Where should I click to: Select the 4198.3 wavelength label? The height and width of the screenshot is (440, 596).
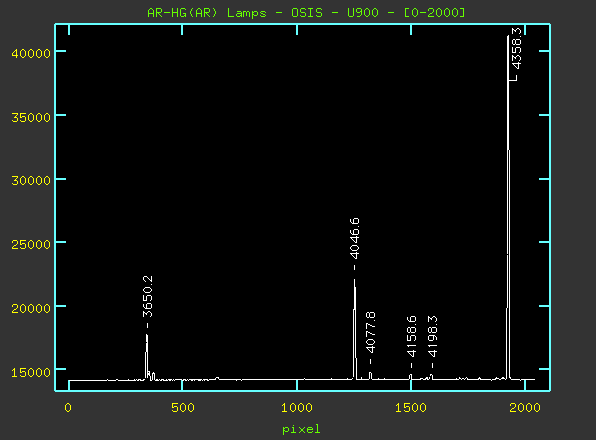pos(433,336)
